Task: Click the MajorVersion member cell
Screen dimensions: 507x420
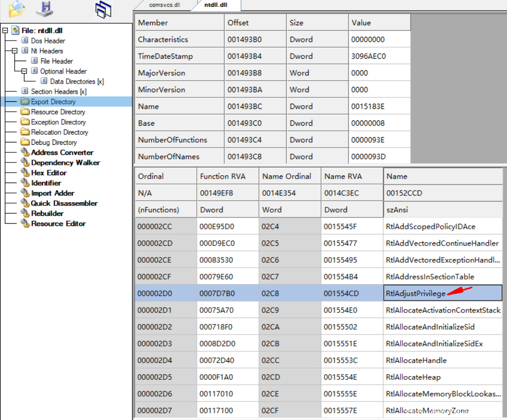Action: (179, 73)
